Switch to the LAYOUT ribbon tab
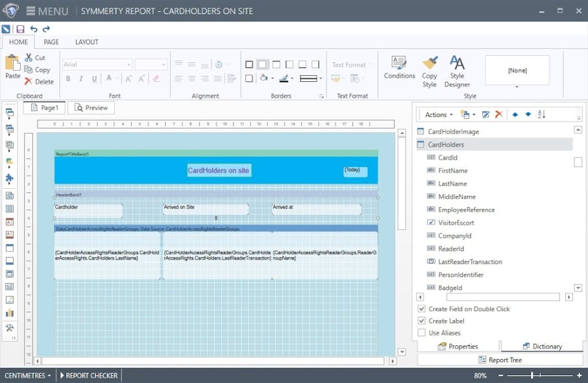Image resolution: width=588 pixels, height=383 pixels. point(86,42)
